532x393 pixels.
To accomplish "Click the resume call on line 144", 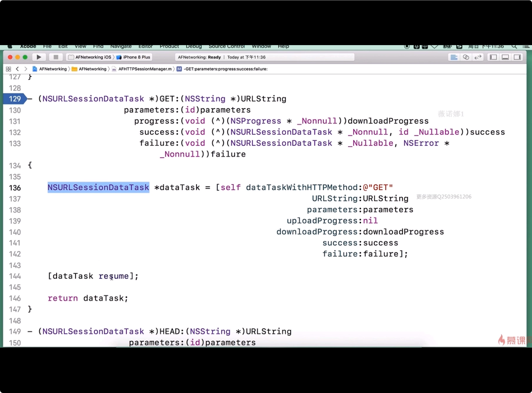I will pyautogui.click(x=114, y=276).
